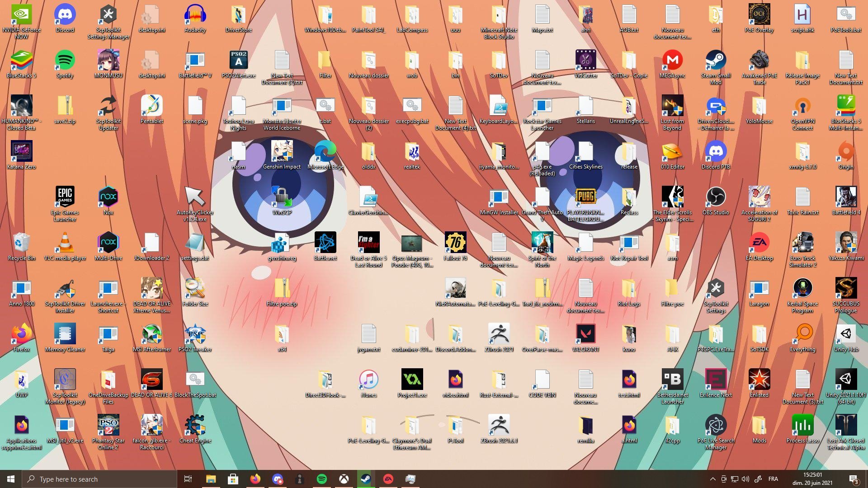This screenshot has height=488, width=868.
Task: Open the Windows Start menu
Action: click(11, 479)
